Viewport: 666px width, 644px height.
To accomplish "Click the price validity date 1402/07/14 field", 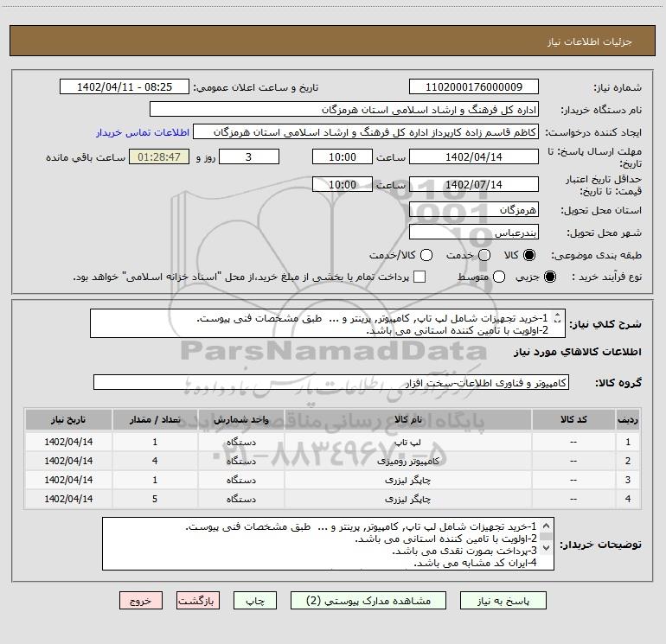I will pos(474,184).
